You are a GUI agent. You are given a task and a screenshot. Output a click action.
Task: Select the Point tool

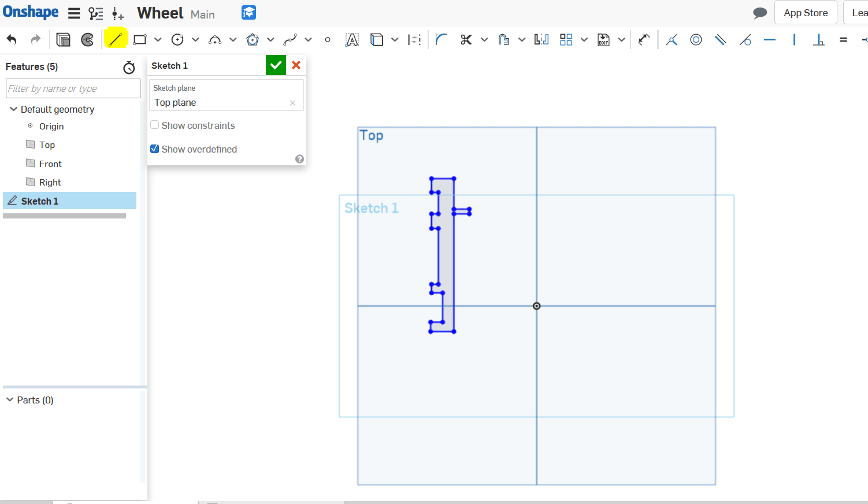tap(328, 40)
